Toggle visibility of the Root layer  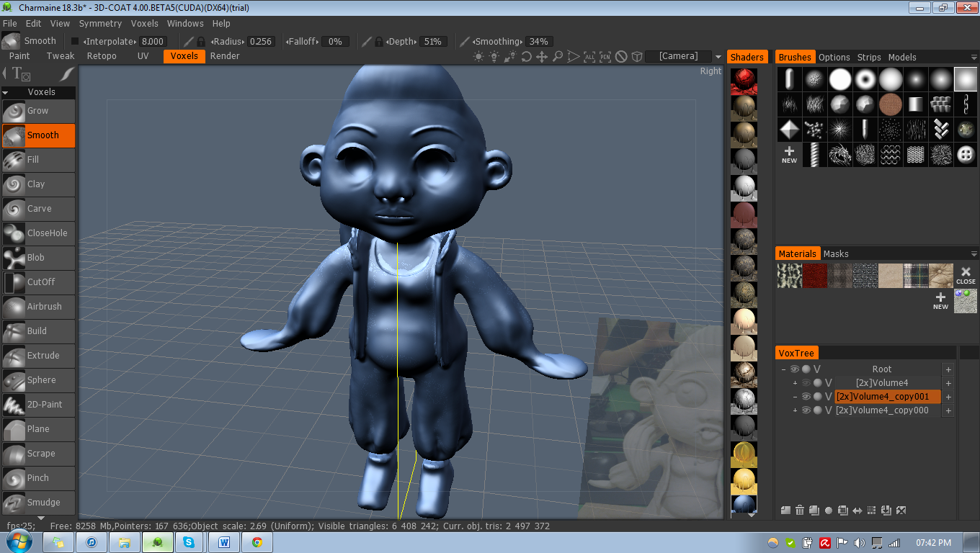(x=795, y=369)
